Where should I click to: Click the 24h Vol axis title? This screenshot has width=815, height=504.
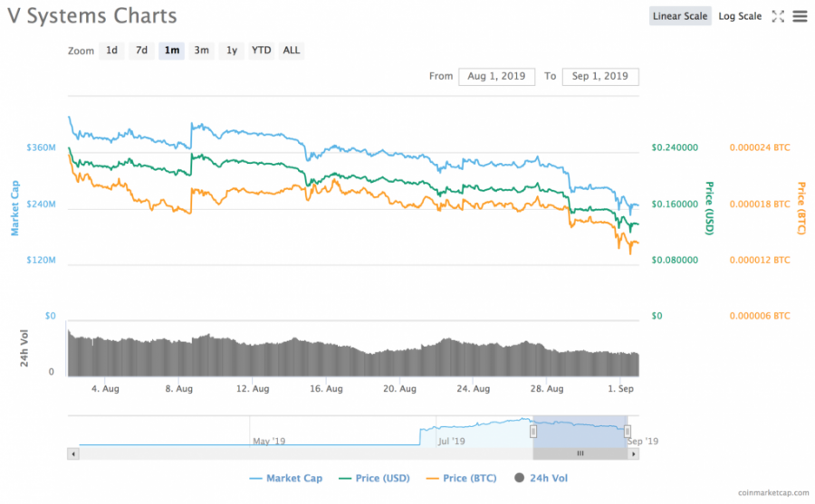(x=24, y=348)
